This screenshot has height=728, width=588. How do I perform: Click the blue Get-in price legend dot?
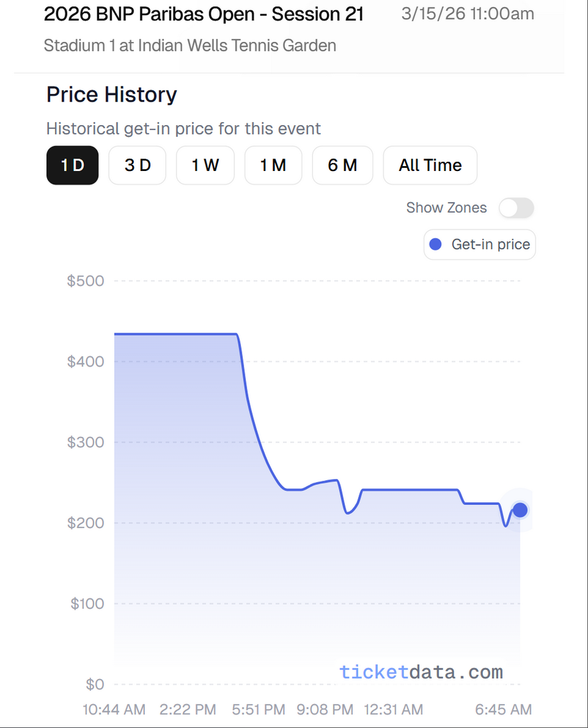coord(436,245)
